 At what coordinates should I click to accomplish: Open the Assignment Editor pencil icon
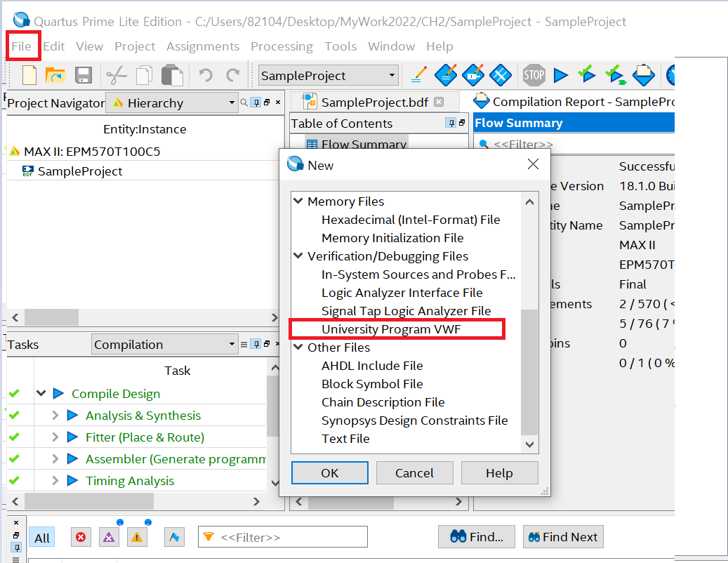point(419,74)
